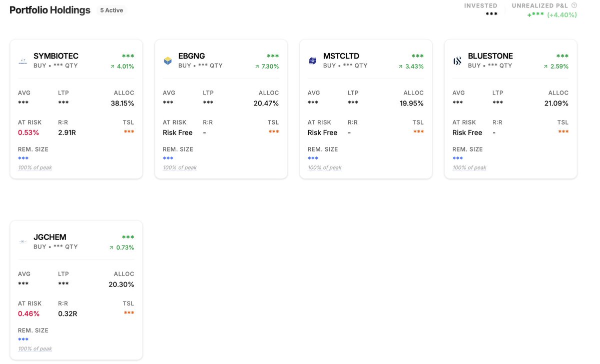Image resolution: width=600 pixels, height=364 pixels.
Task: Click the MSTCLTD company logo icon
Action: 313,61
